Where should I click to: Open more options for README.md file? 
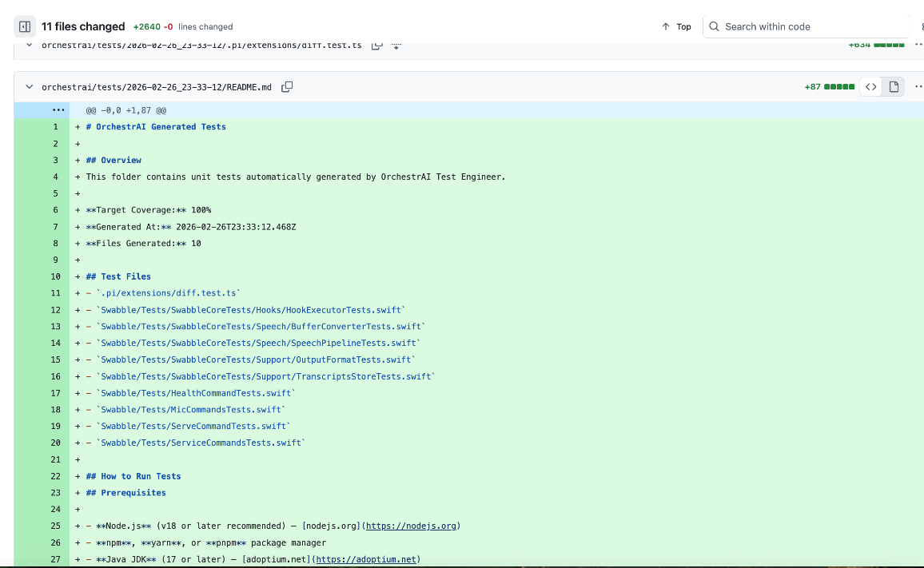point(919,86)
